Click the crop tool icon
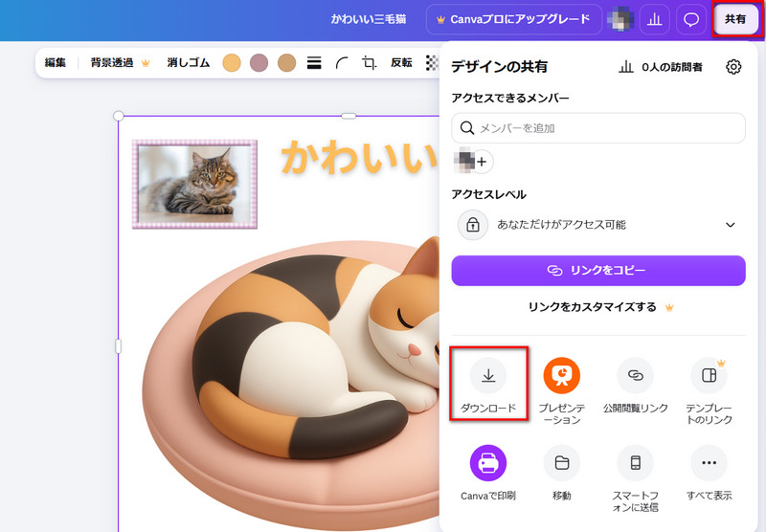This screenshot has width=766, height=532. click(x=370, y=63)
